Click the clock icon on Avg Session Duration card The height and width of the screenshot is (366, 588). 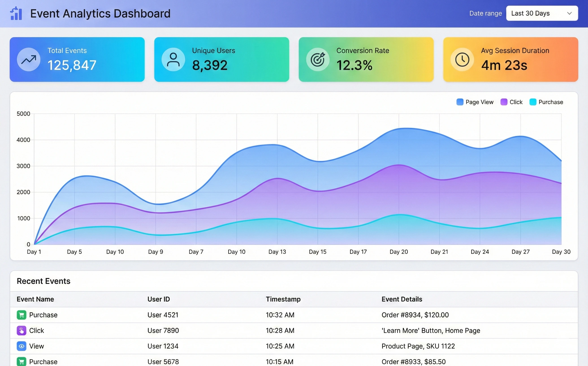tap(462, 59)
